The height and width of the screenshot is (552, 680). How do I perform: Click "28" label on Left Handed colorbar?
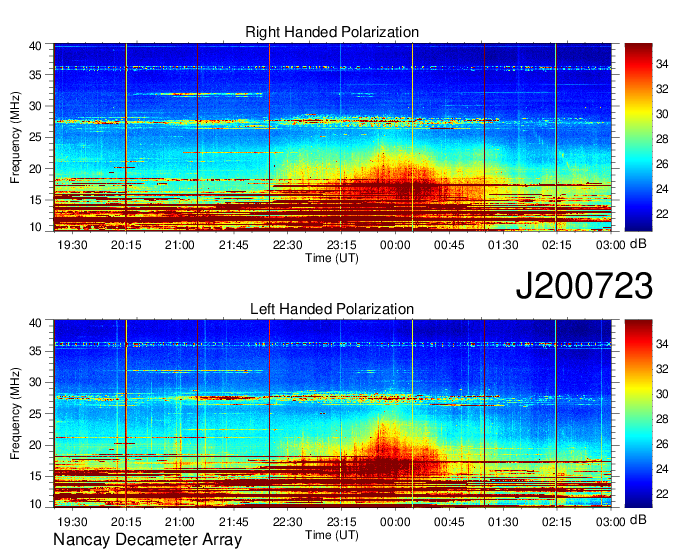coord(662,419)
